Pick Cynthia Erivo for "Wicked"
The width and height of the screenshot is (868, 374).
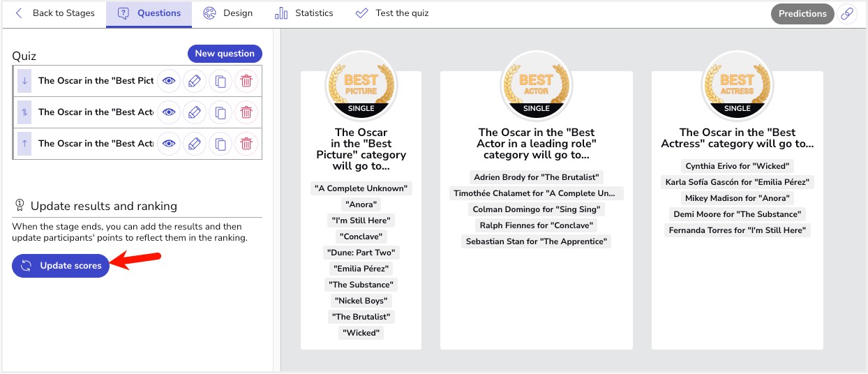[737, 166]
